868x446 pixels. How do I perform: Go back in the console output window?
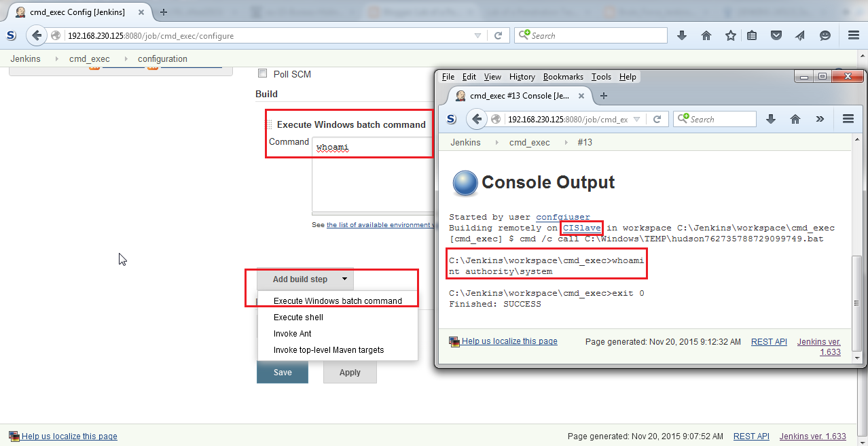tap(477, 119)
